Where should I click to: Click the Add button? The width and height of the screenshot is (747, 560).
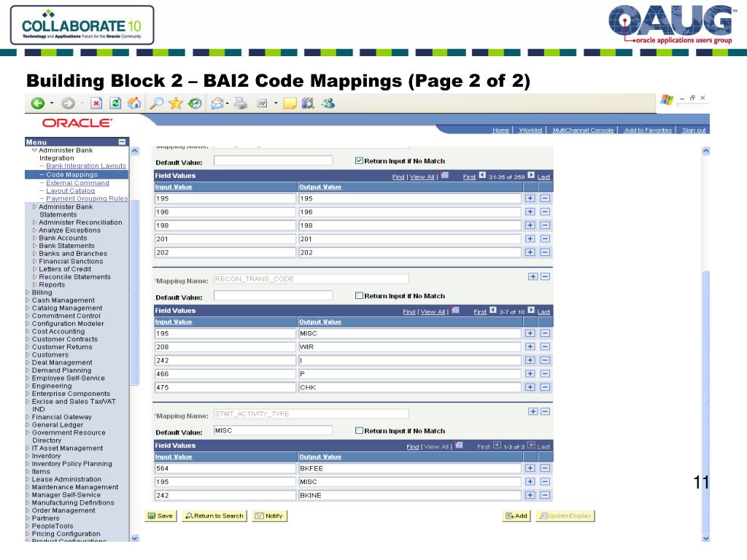click(x=517, y=516)
